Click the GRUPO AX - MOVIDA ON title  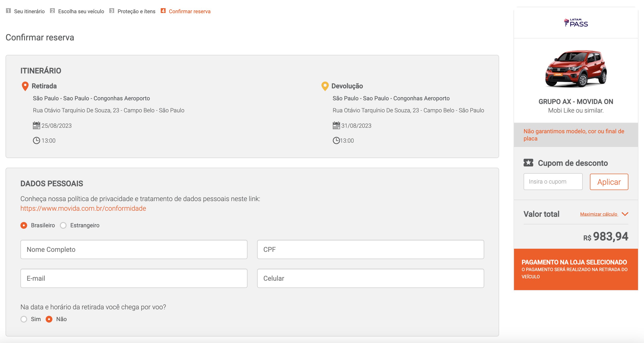coord(576,102)
